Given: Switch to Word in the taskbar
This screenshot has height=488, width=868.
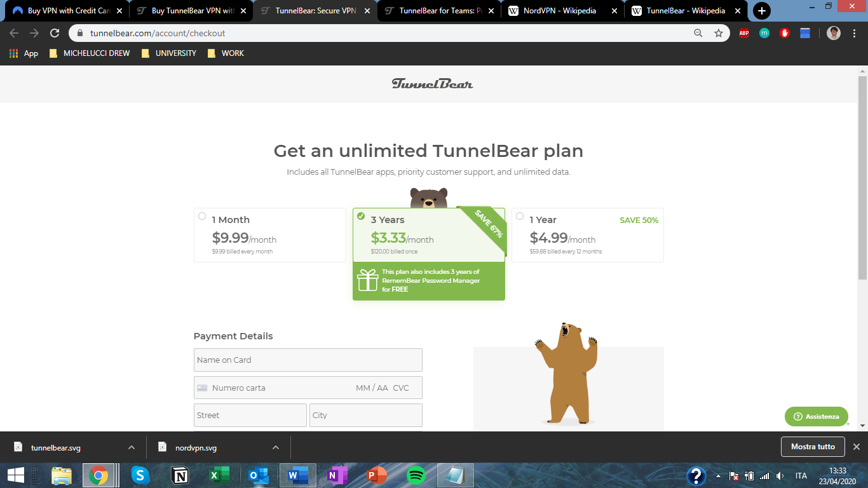Looking at the screenshot, I should click(x=297, y=475).
